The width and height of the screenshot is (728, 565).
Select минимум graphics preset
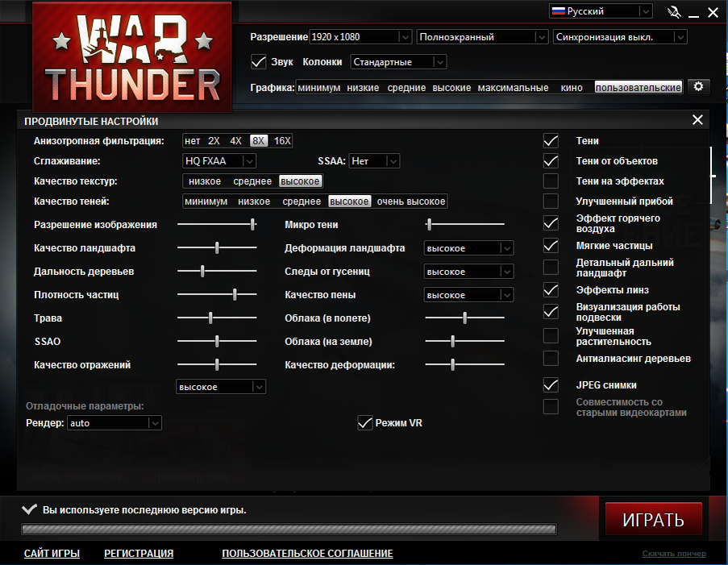[x=319, y=87]
